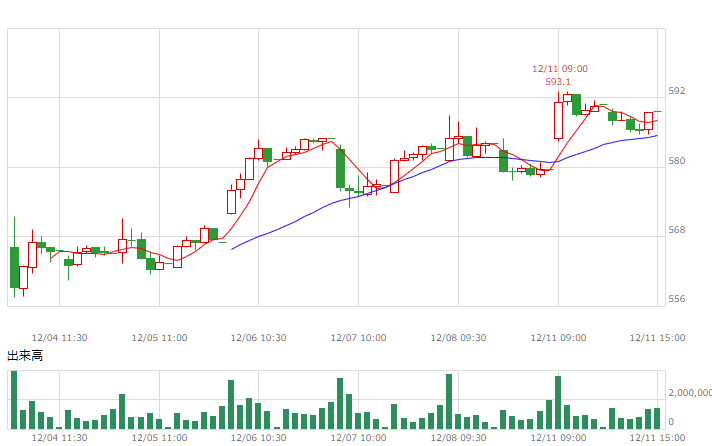
Task: Click 12/08 09:30 label under volume chart
Action: pos(458,438)
